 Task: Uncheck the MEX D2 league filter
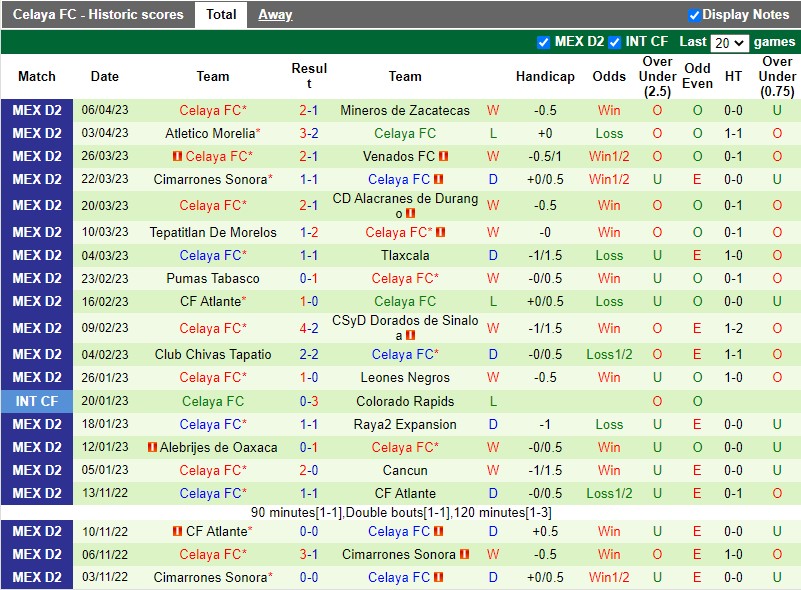[544, 42]
